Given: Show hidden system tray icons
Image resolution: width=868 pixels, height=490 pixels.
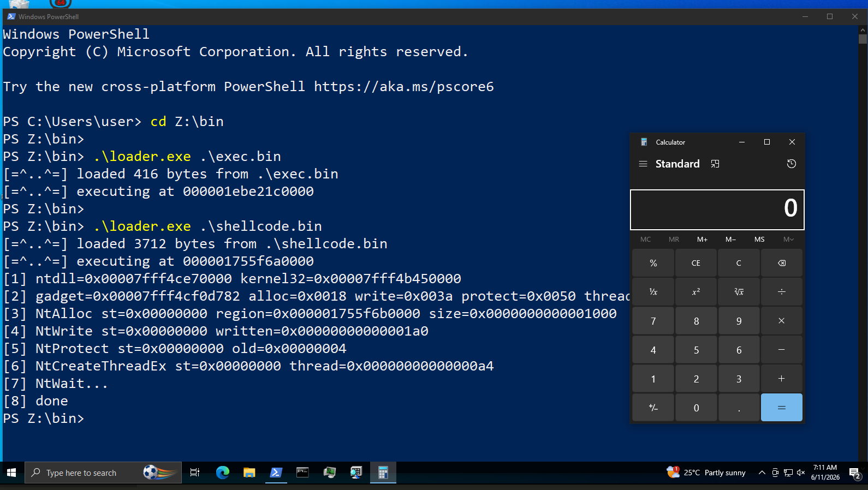Looking at the screenshot, I should pos(762,473).
